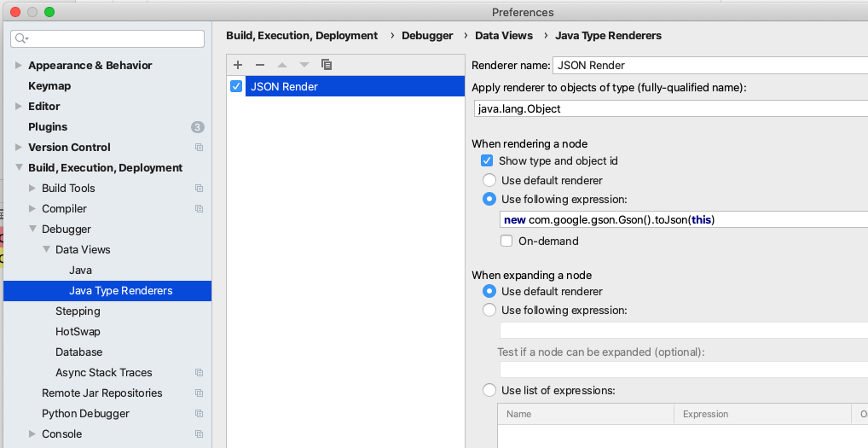Click project-level icon beside Async Stack Traces
This screenshot has width=868, height=448.
(199, 373)
